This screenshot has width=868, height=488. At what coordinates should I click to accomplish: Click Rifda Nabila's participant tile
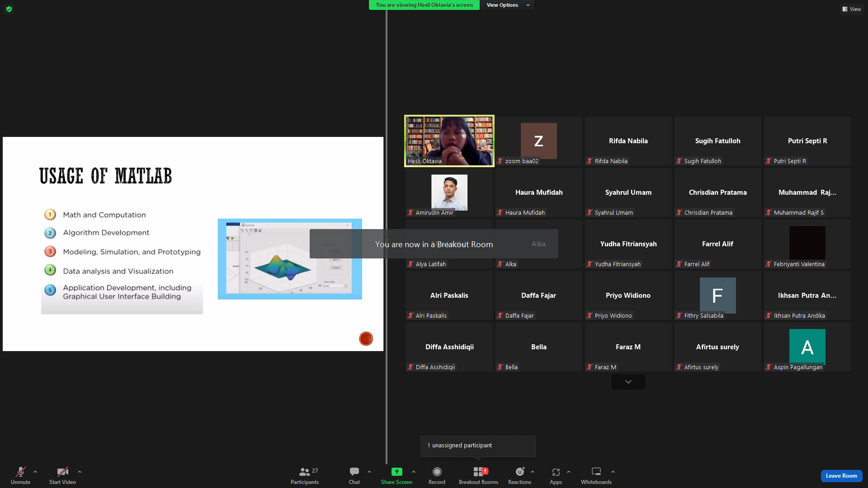pos(628,141)
